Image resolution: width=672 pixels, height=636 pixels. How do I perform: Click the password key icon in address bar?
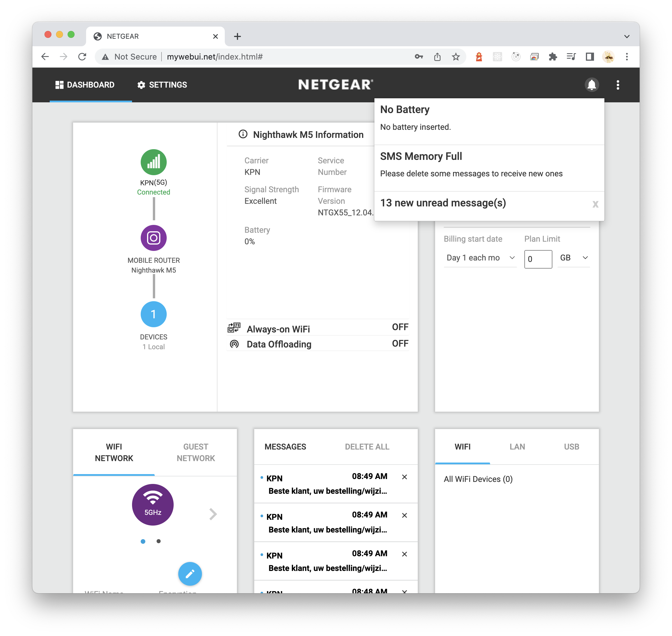(x=419, y=57)
